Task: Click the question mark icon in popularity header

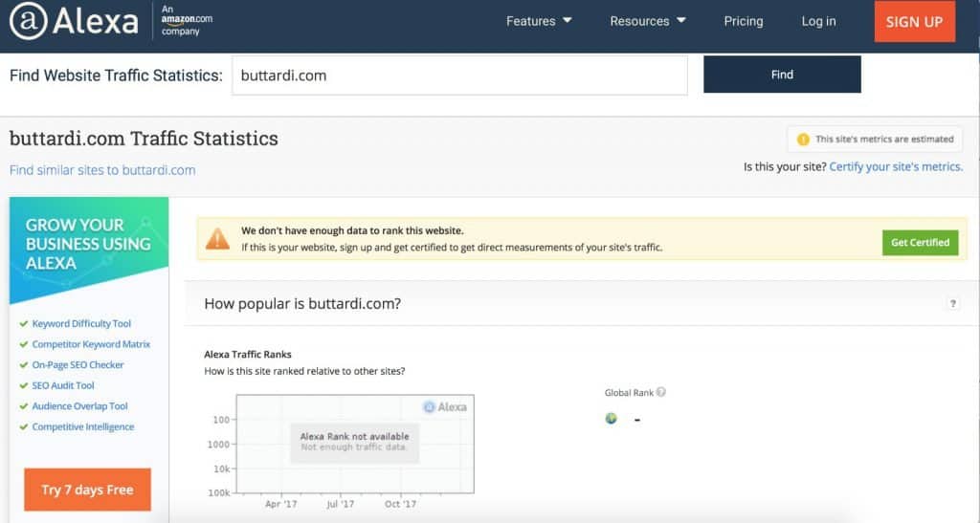Action: click(952, 304)
